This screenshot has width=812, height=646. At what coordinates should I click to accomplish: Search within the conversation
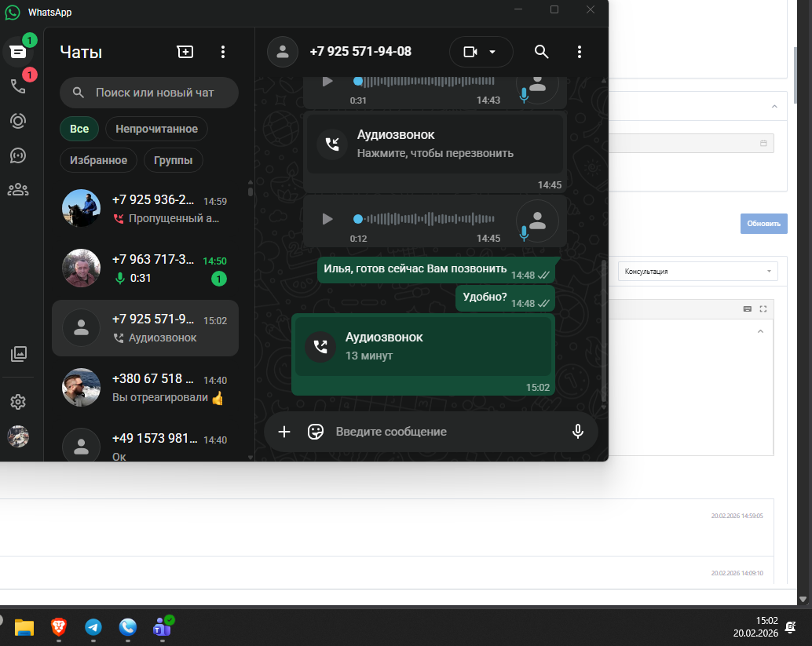tap(541, 52)
